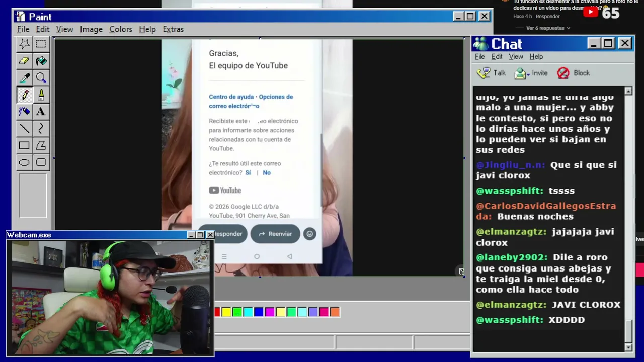This screenshot has width=644, height=362.
Task: Click the Invite envelope icon in Chat
Action: point(520,74)
